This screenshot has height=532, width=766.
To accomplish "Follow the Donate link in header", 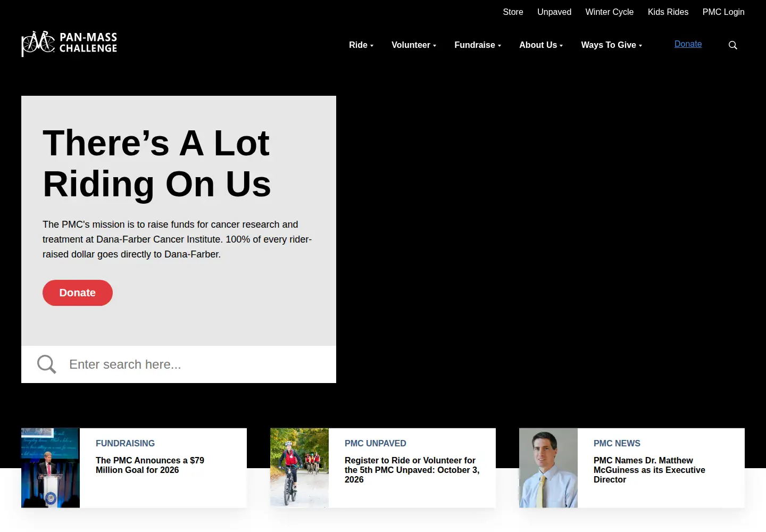I will [688, 44].
